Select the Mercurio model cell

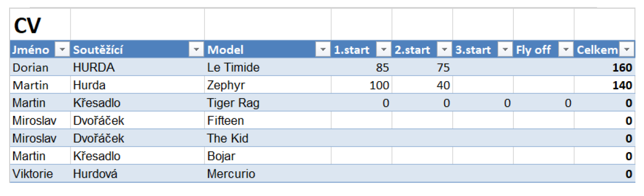(267, 174)
